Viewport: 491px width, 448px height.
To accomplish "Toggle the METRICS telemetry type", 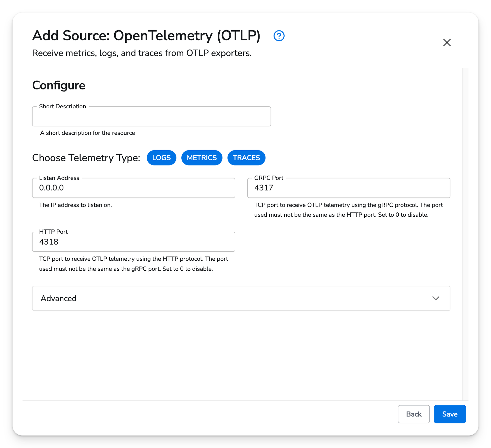I will pyautogui.click(x=202, y=158).
